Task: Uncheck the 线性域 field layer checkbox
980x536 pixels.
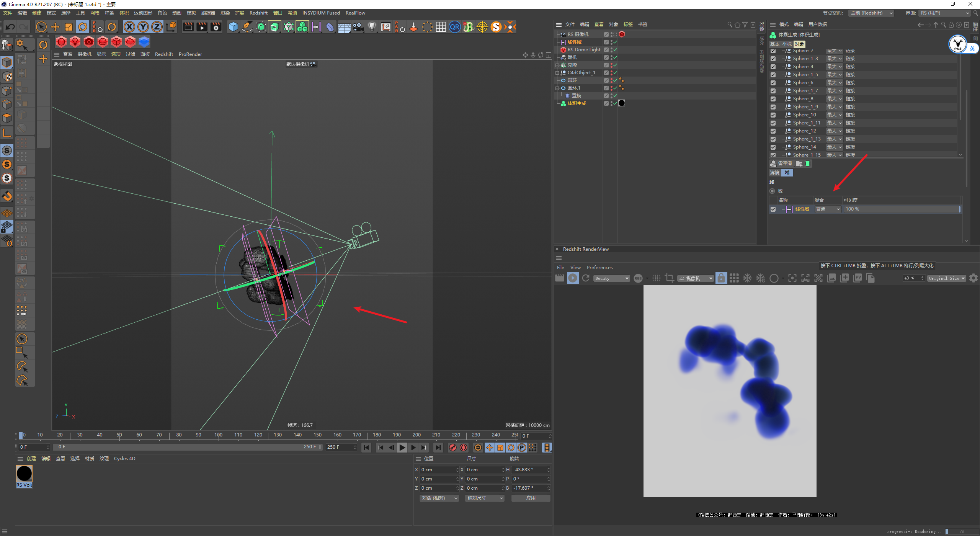Action: coord(773,209)
